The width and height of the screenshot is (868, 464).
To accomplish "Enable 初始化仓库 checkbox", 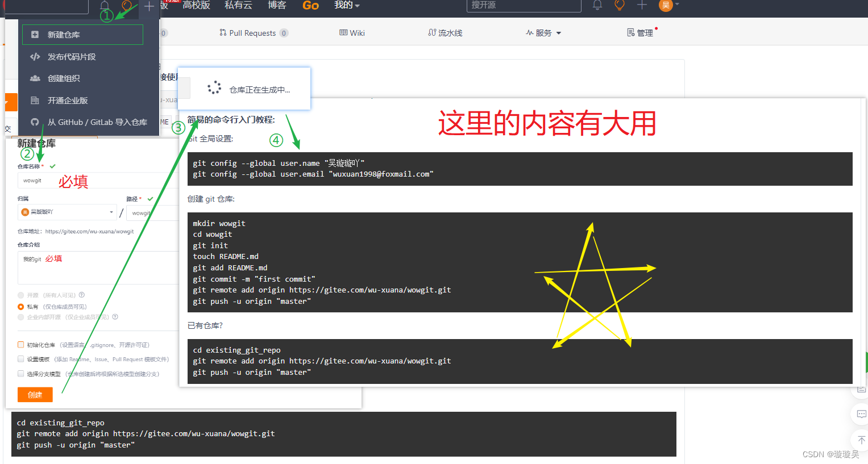I will (x=21, y=345).
